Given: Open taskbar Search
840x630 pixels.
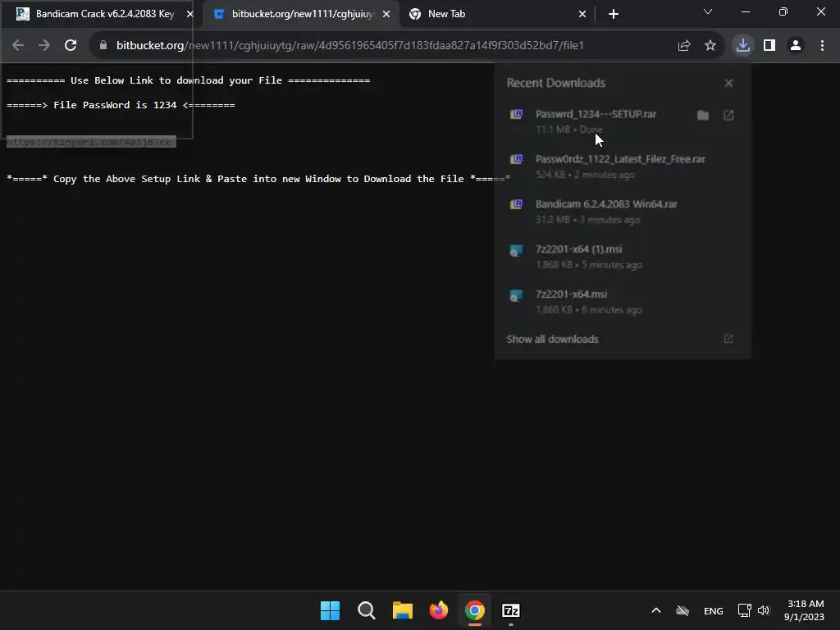Looking at the screenshot, I should click(367, 610).
